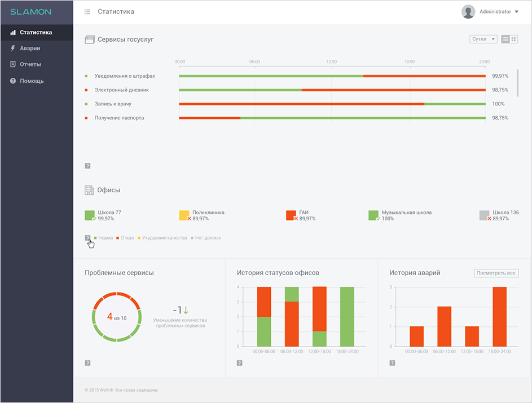The image size is (532, 403).
Task: Click the Отчеты document icon
Action: coord(13,64)
